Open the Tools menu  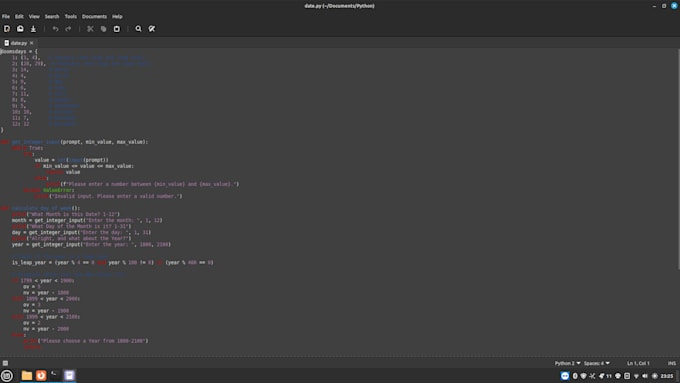click(70, 16)
